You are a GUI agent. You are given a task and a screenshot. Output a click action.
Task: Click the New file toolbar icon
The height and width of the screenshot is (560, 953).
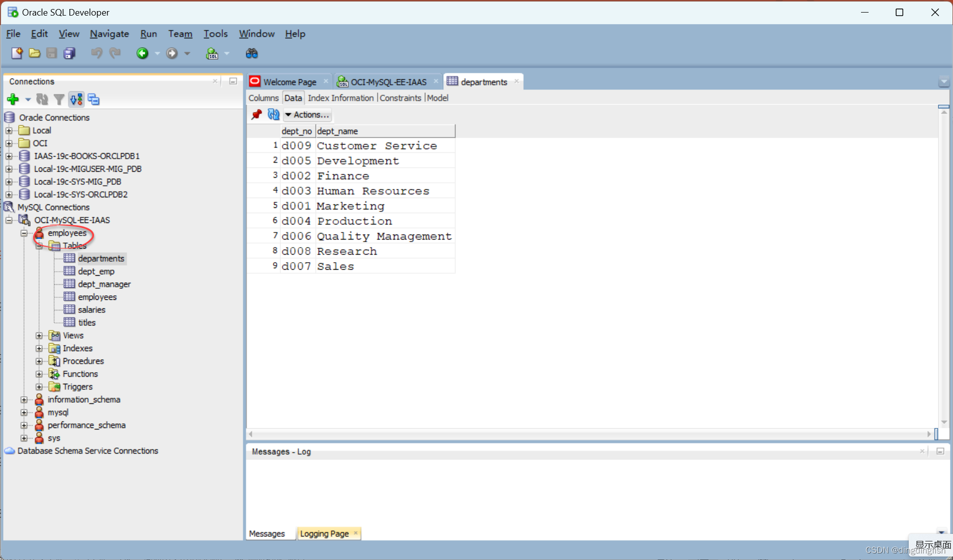[17, 53]
